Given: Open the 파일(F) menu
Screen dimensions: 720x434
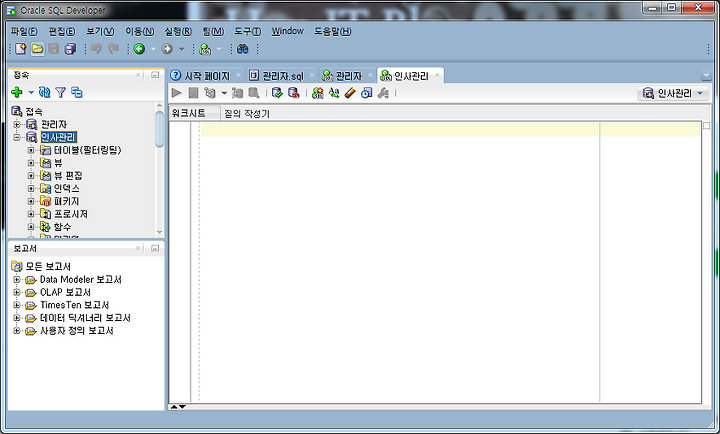Looking at the screenshot, I should click(x=24, y=31).
